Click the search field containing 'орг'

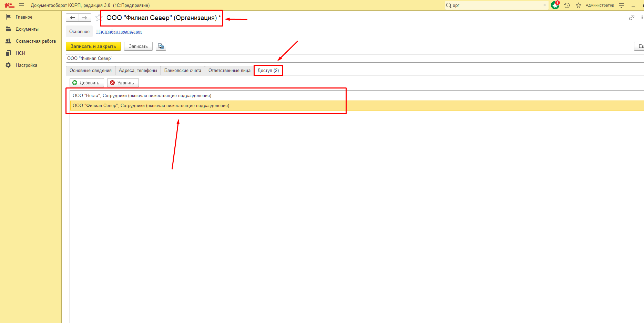(496, 5)
